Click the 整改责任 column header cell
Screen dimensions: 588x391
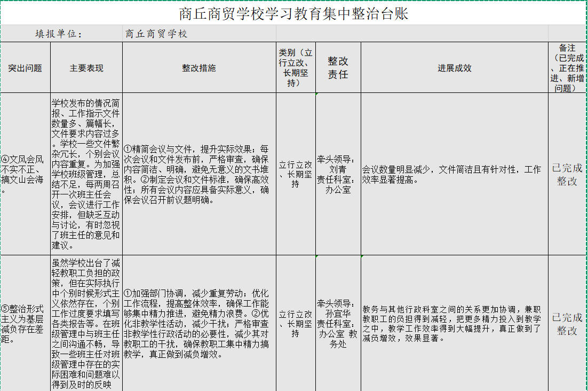[338, 68]
